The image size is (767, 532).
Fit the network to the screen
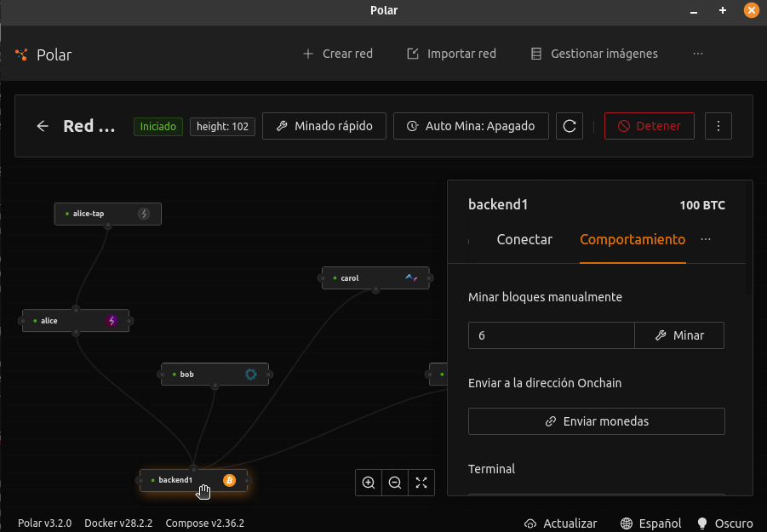[421, 483]
